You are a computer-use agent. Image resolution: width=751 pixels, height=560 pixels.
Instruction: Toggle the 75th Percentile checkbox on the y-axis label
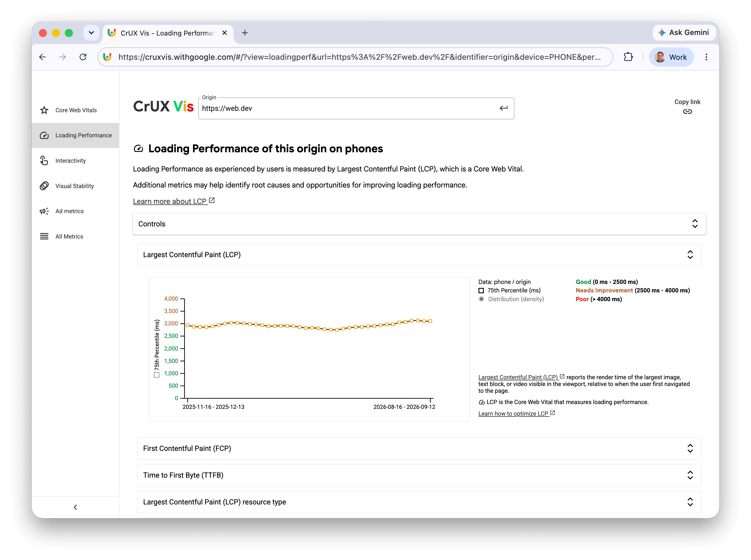click(156, 375)
